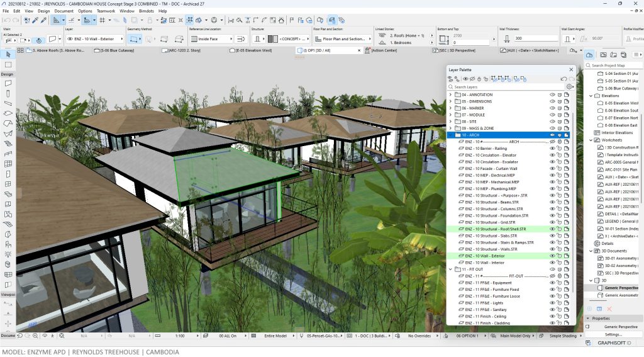Toggle visibility of ENZ - 10 Wall - Exterior layer

tap(552, 256)
